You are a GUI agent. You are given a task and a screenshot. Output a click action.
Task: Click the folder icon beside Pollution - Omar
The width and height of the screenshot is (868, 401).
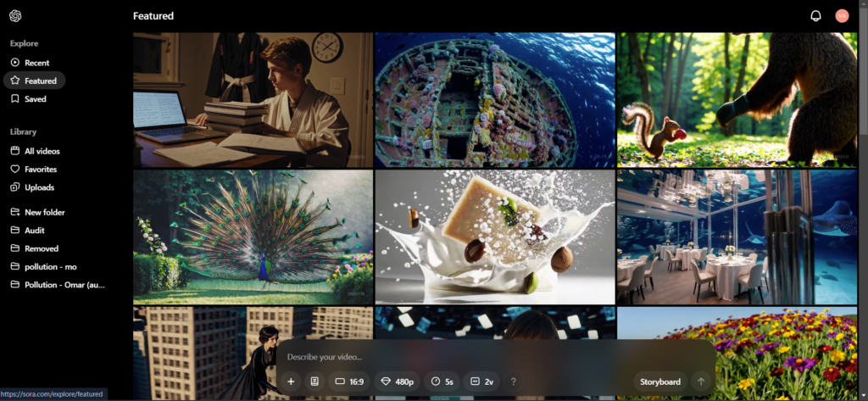tap(15, 285)
